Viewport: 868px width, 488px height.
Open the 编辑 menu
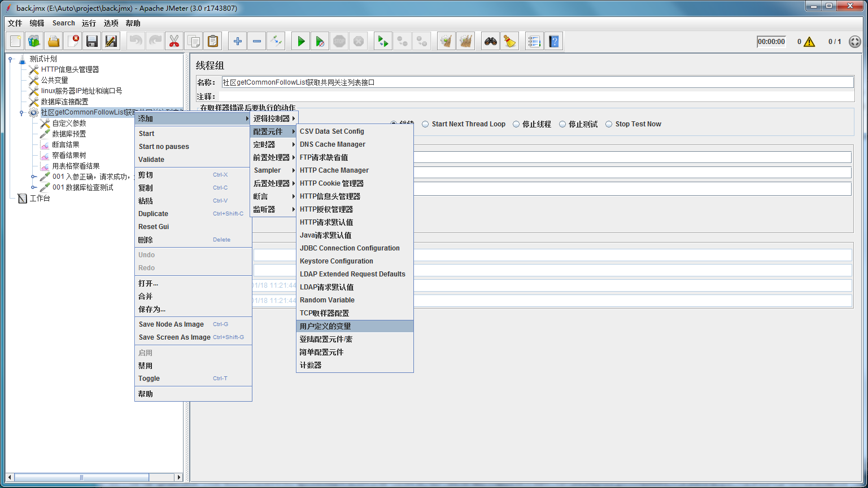[37, 23]
